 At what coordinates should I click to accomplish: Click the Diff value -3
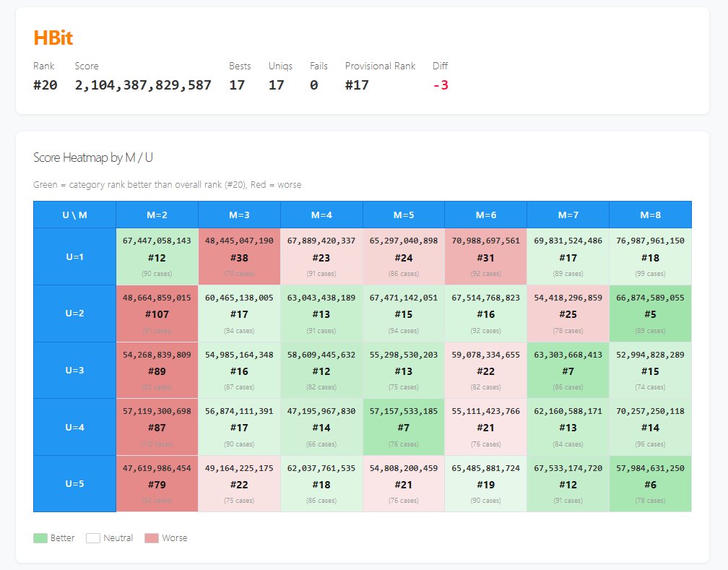441,85
